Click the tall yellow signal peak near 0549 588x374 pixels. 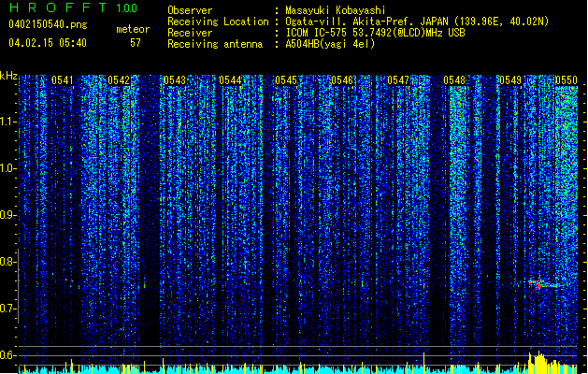538,361
